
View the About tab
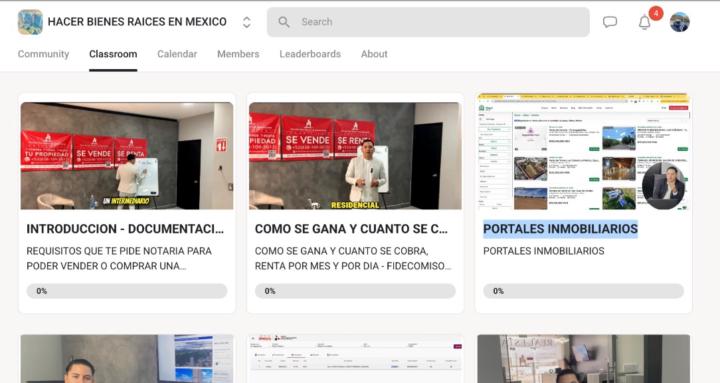[374, 54]
